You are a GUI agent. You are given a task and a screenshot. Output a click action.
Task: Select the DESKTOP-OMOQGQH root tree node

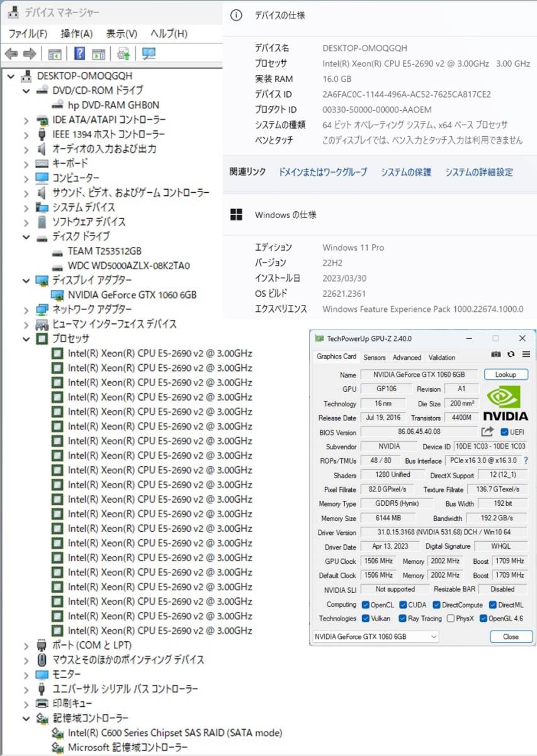84,76
